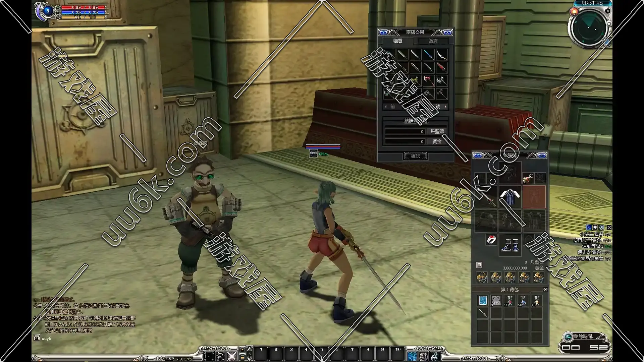Click the equipped red-gem ring
644x362 pixels.
(x=491, y=240)
